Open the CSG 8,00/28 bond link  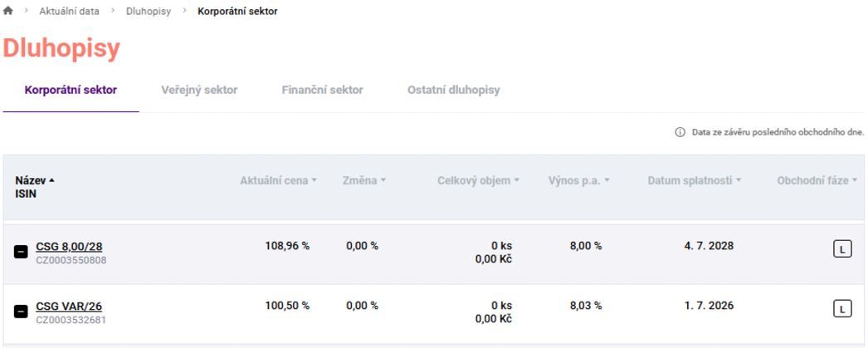69,246
